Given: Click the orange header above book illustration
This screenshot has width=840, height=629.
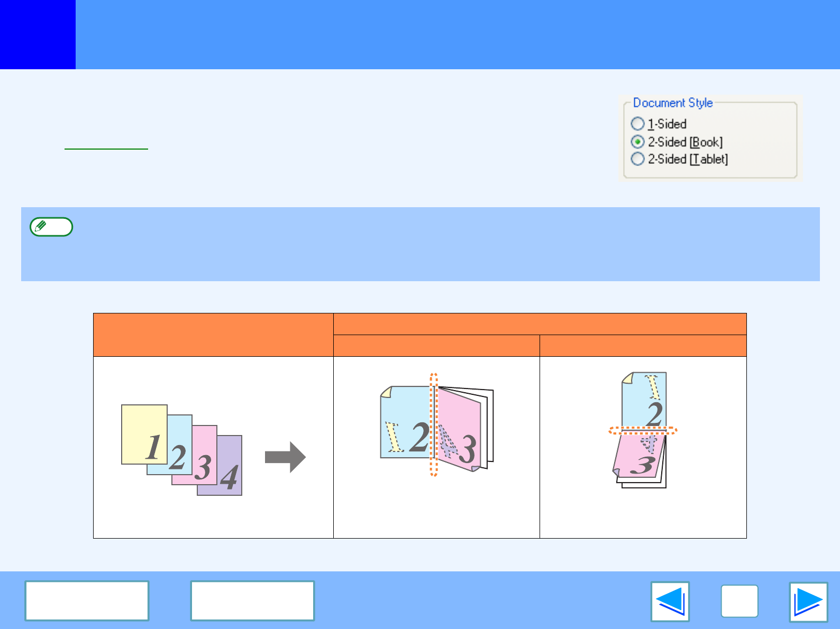Looking at the screenshot, I should [x=436, y=346].
